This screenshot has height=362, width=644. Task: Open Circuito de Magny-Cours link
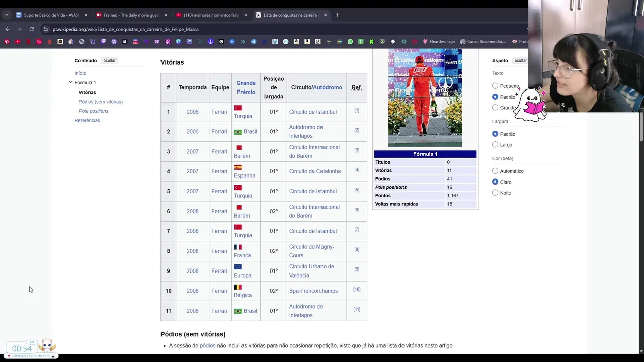click(311, 251)
